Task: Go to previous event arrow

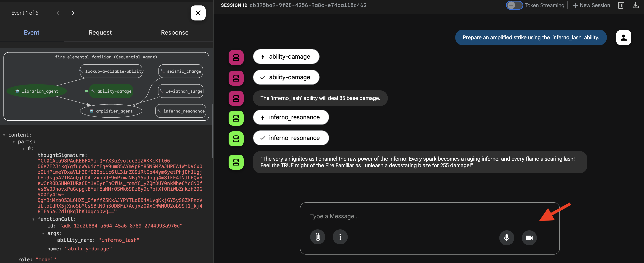Action: tap(58, 13)
